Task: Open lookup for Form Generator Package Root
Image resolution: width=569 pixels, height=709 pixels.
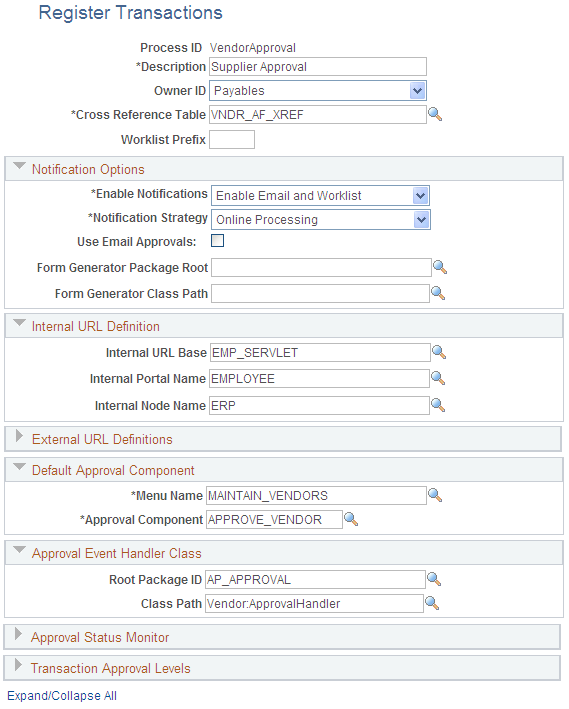Action: pyautogui.click(x=440, y=267)
